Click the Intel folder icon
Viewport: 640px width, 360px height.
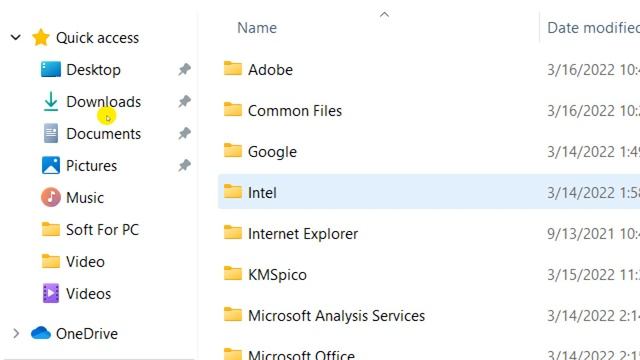[x=233, y=191]
